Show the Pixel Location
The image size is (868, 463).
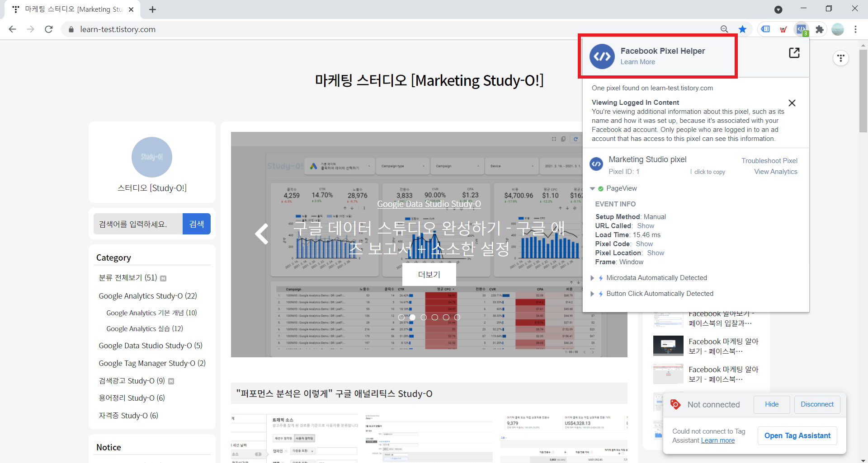[x=656, y=253]
